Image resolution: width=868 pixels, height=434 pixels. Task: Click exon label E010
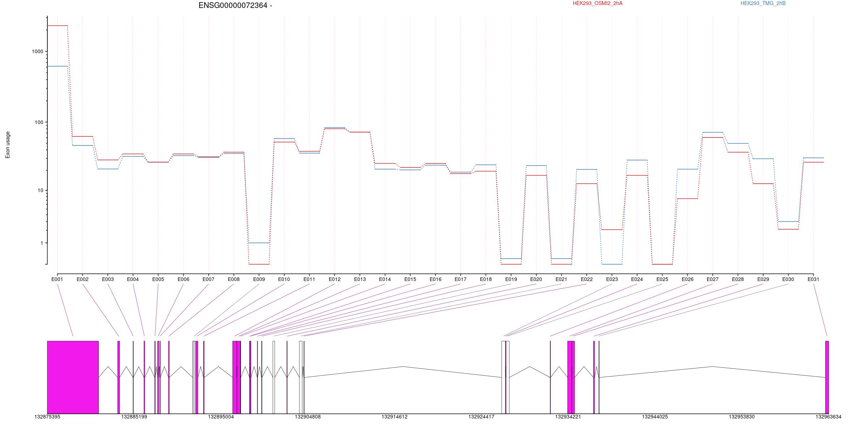pos(284,279)
